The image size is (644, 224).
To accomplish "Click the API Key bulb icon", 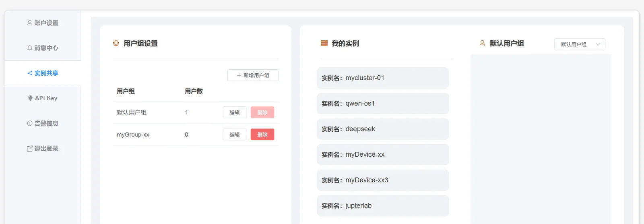I will click(x=30, y=98).
